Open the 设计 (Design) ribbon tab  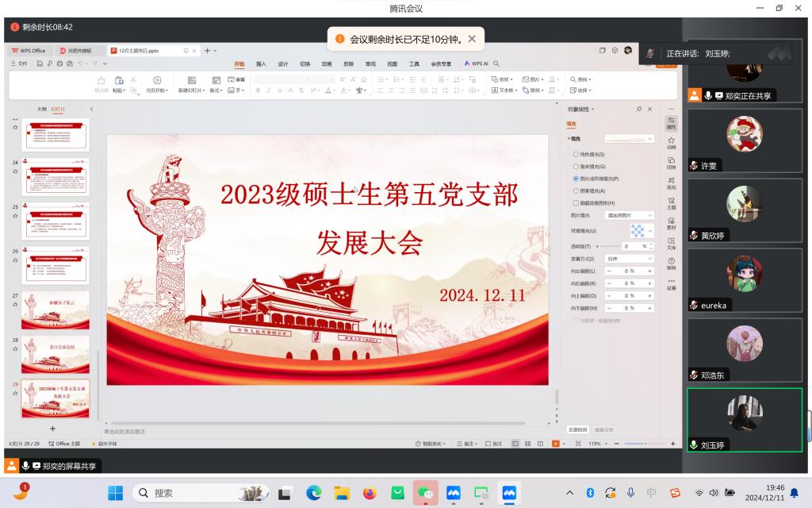pyautogui.click(x=283, y=63)
